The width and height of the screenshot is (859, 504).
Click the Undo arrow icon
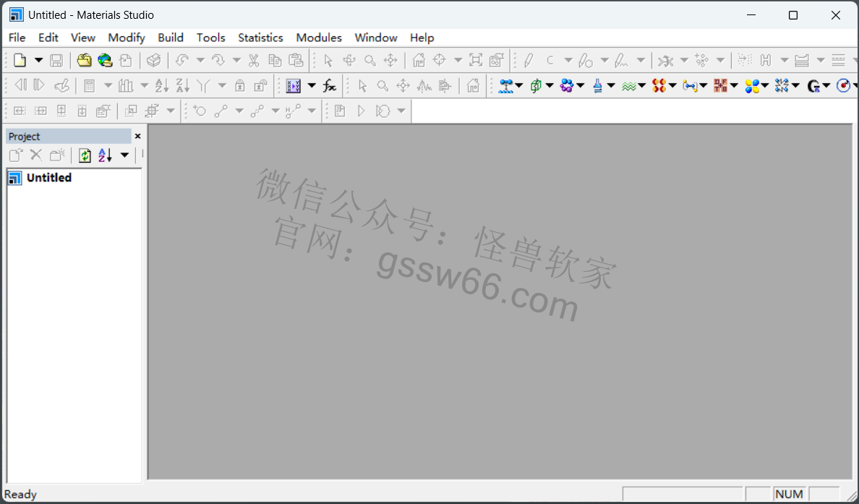(182, 60)
